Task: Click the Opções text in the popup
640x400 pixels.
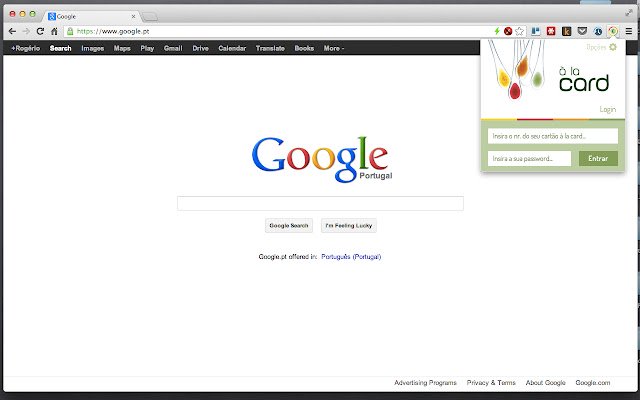Action: (596, 47)
